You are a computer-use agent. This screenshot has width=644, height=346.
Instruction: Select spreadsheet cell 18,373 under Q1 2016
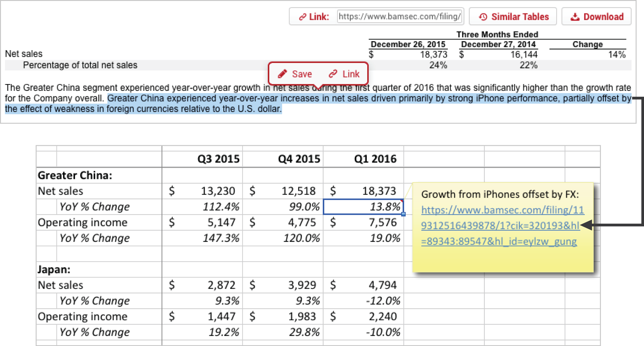(x=363, y=191)
